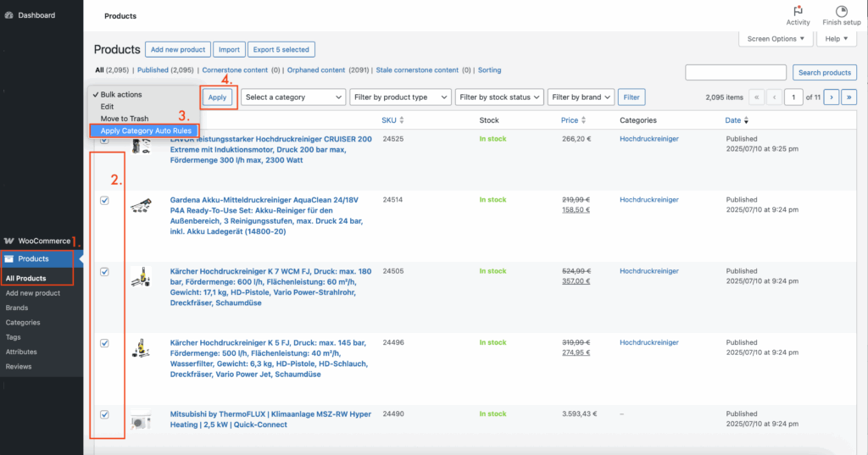
Task: Select SKU value 24490
Action: point(393,414)
